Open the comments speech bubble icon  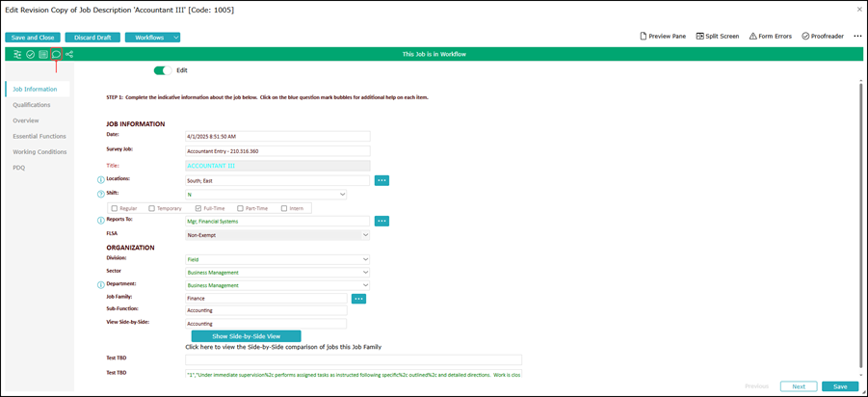point(56,54)
